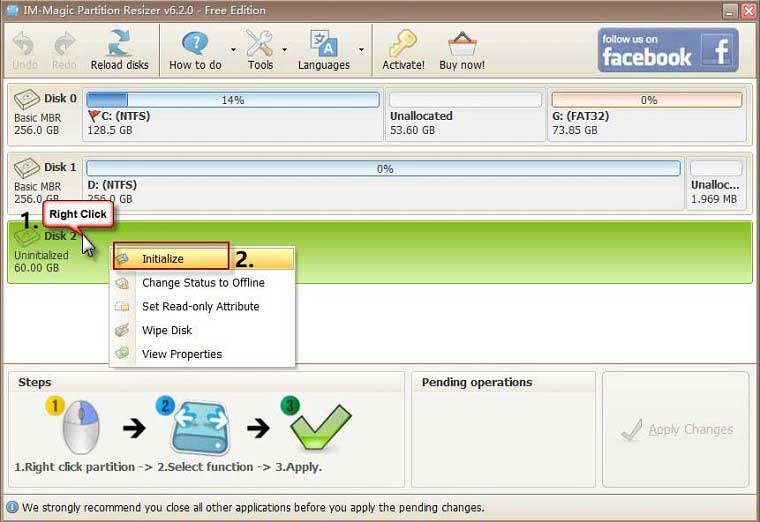Screen dimensions: 760x522
Task: Click the Steps panel heading
Action: [34, 382]
